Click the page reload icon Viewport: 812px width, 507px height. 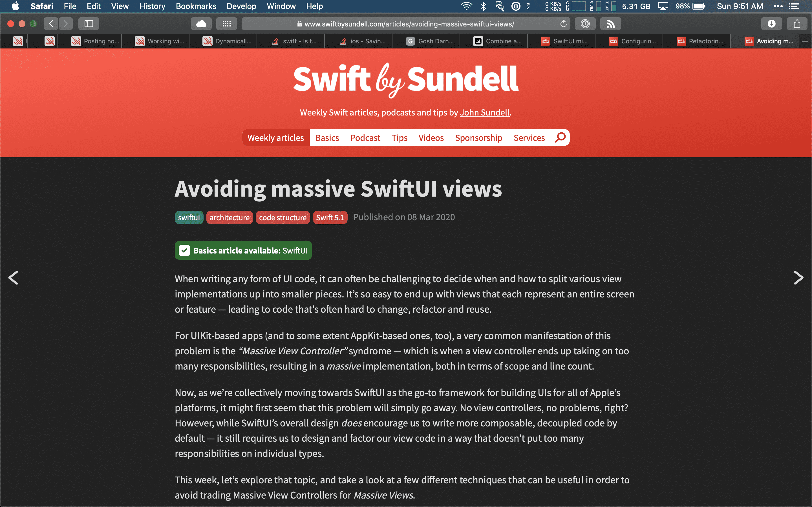564,23
